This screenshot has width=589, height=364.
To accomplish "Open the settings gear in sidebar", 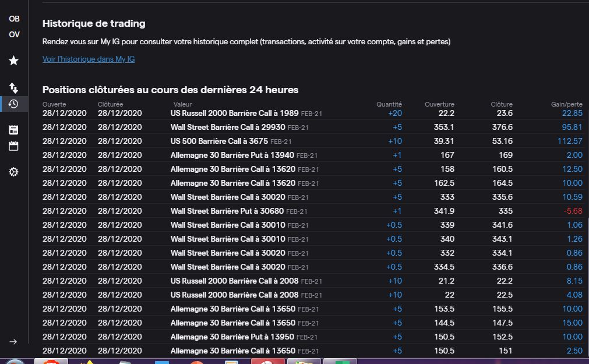I will (x=14, y=172).
